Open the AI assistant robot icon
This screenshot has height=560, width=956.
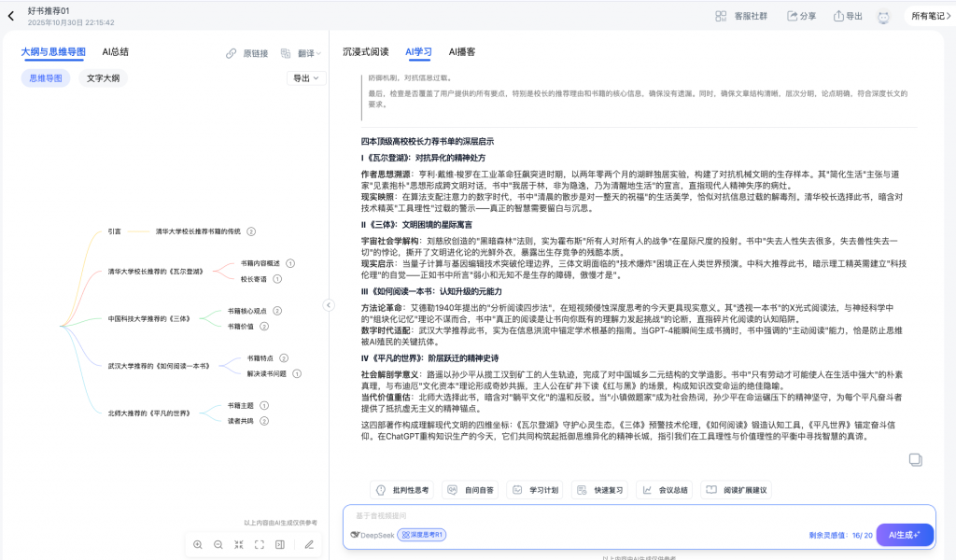(883, 16)
